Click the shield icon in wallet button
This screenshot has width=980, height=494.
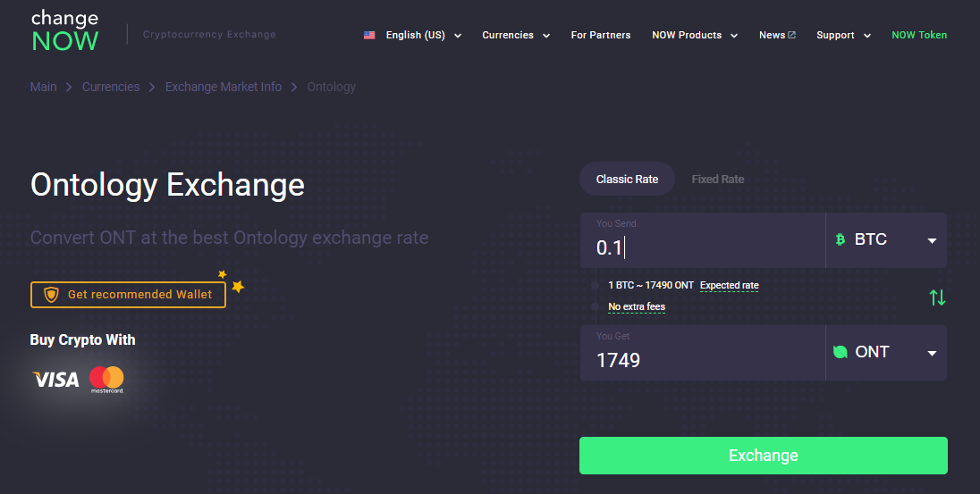click(51, 295)
